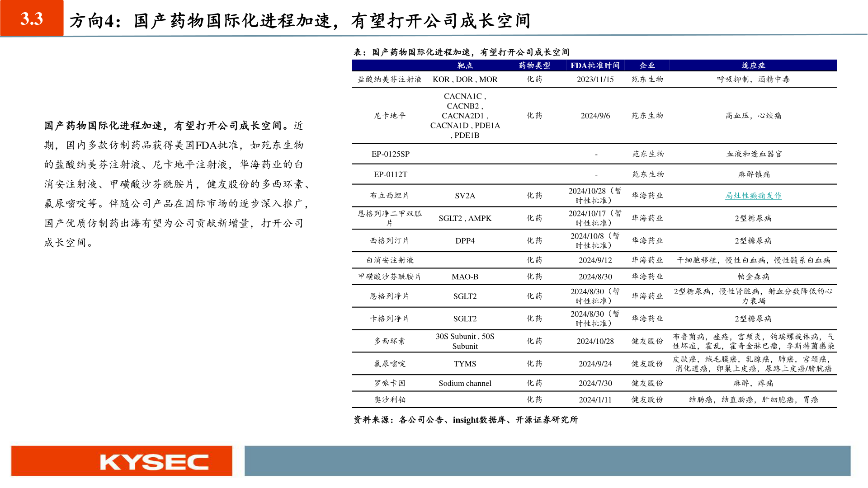Click the 西格列汀片 drug name cell
This screenshot has height=488, width=868.
click(x=390, y=241)
